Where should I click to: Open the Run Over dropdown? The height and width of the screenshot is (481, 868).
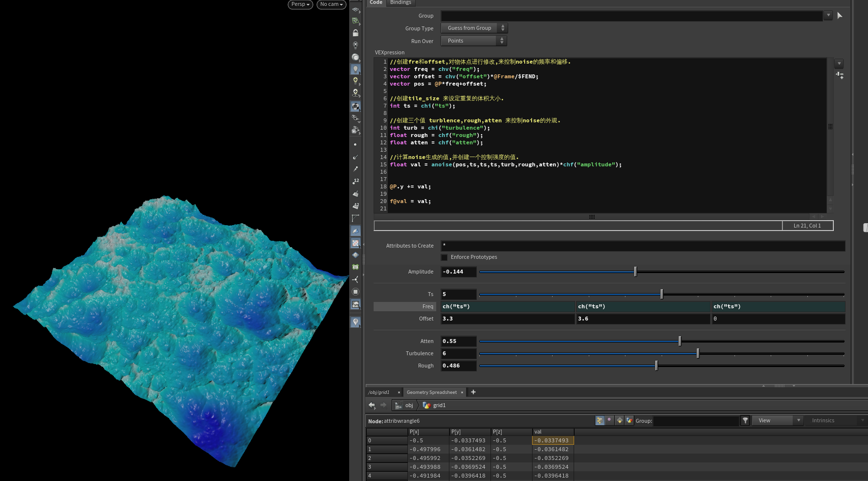[x=474, y=41]
